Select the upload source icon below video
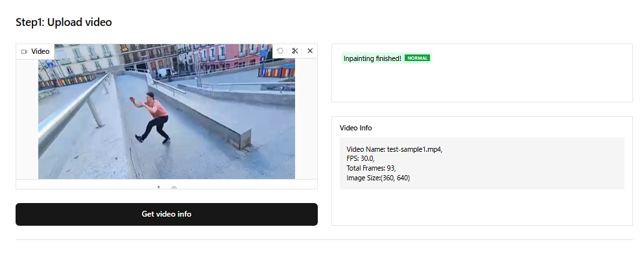 point(159,187)
